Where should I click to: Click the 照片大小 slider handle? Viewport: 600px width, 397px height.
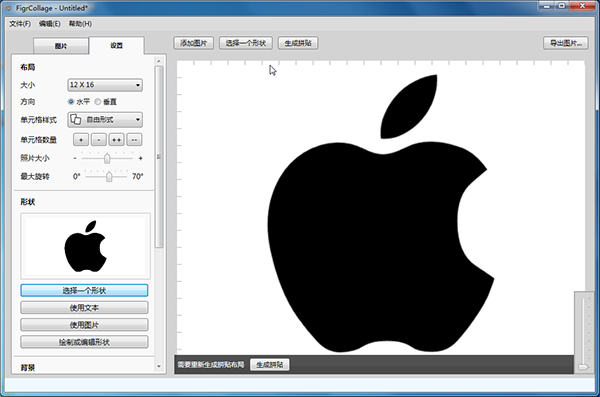[x=107, y=158]
